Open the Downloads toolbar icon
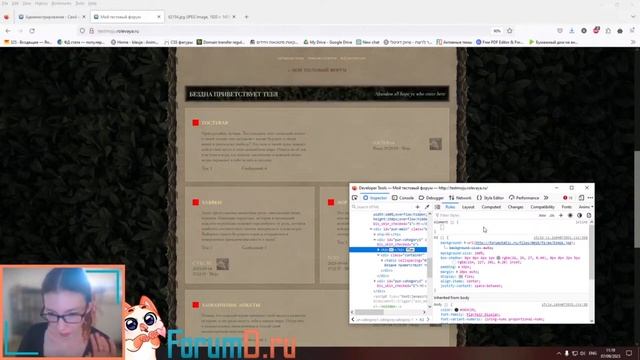The image size is (640, 360). (571, 31)
